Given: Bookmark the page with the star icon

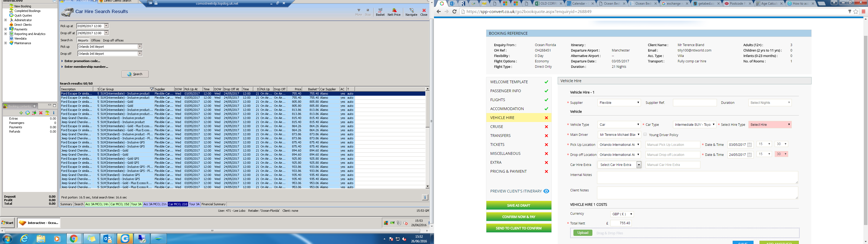Looking at the screenshot, I should point(856,11).
